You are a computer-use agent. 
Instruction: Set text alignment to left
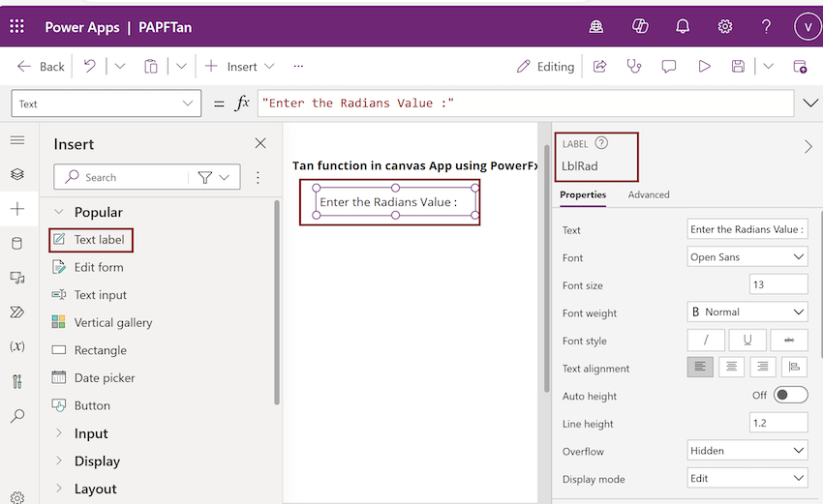point(700,368)
